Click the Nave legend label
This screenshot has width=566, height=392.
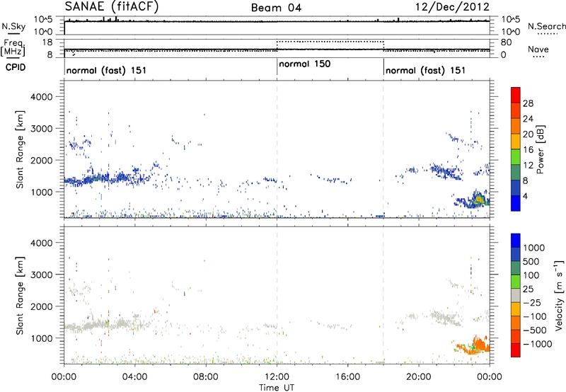coord(538,50)
